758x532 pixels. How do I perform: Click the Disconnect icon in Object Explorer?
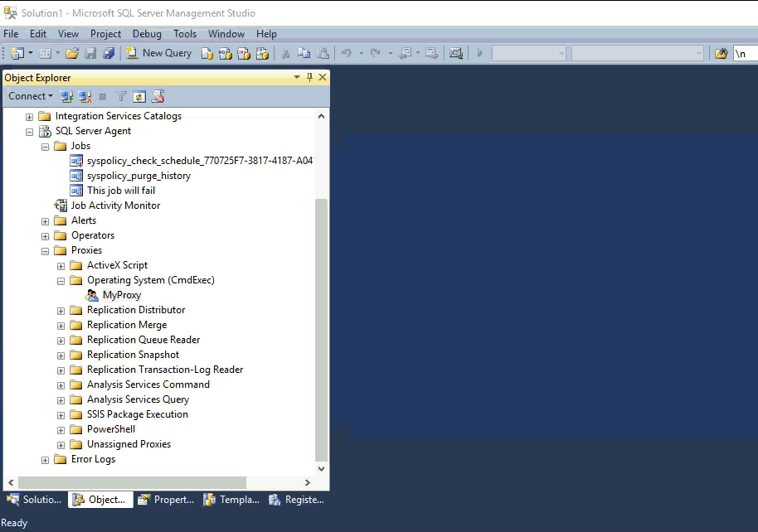click(x=85, y=96)
